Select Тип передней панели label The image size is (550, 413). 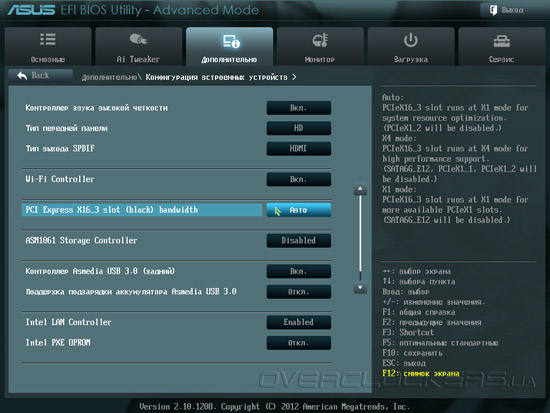pyautogui.click(x=66, y=128)
